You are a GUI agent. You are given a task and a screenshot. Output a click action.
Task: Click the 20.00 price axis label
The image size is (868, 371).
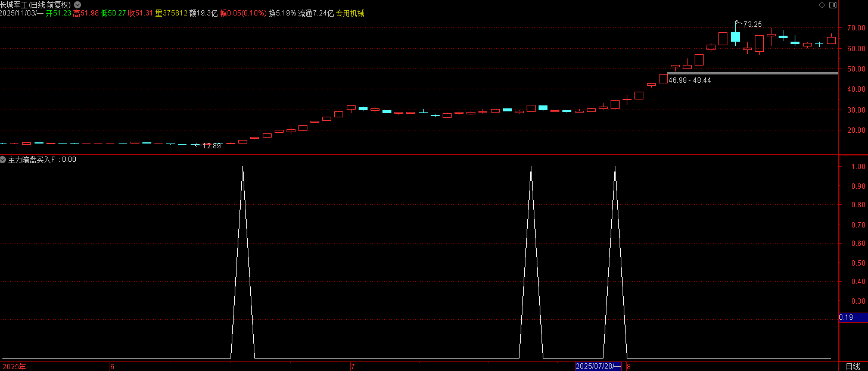pyautogui.click(x=855, y=130)
